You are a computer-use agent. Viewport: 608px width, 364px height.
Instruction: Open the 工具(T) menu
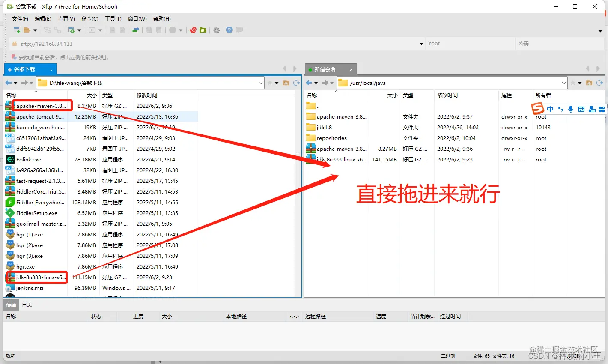113,19
